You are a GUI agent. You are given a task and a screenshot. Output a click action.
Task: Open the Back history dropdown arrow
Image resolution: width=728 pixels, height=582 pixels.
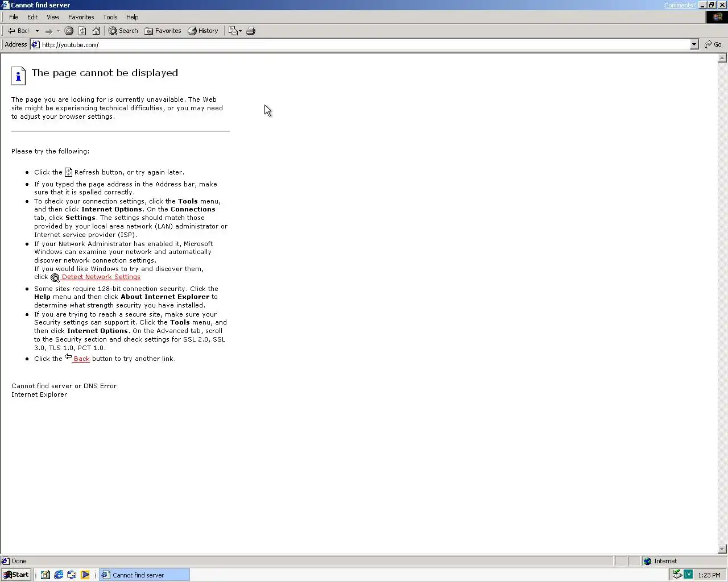[37, 31]
